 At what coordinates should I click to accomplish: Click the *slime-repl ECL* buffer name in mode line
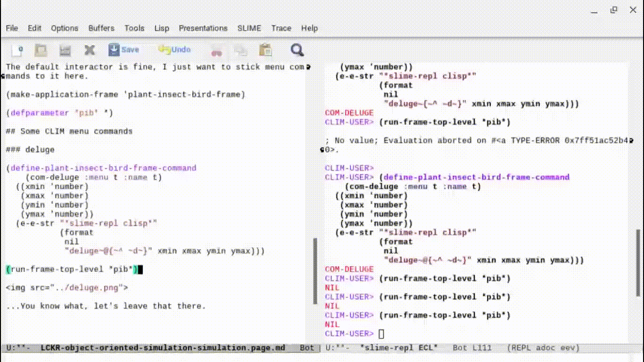398,348
